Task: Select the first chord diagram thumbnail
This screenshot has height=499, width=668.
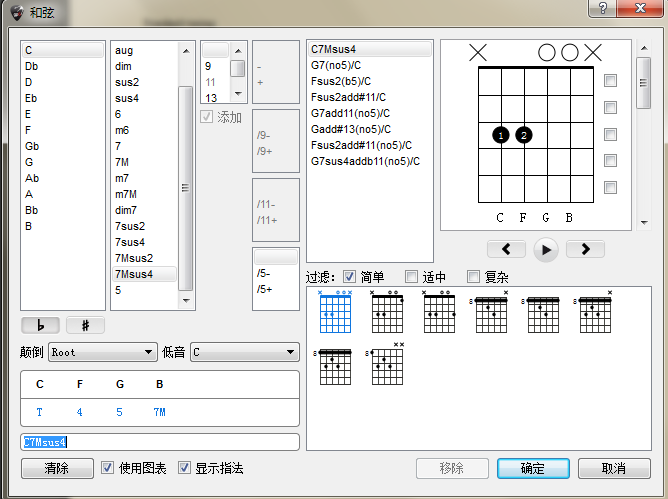Action: point(335,311)
